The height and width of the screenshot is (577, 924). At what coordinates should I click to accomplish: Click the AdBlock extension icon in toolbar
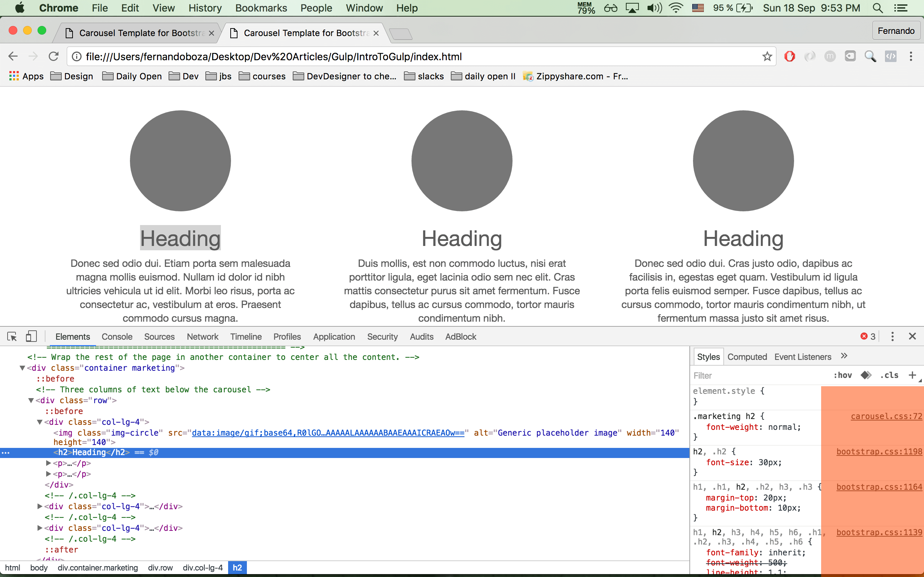pyautogui.click(x=789, y=57)
